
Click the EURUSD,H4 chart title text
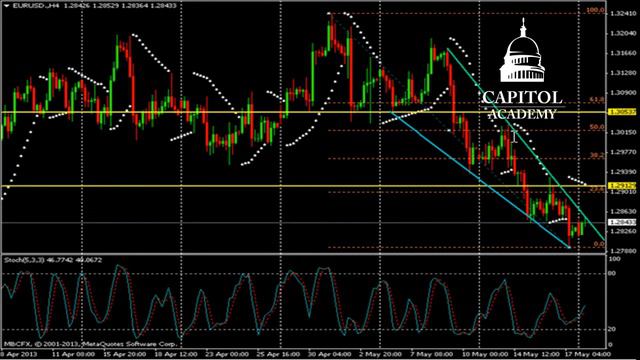coord(37,6)
